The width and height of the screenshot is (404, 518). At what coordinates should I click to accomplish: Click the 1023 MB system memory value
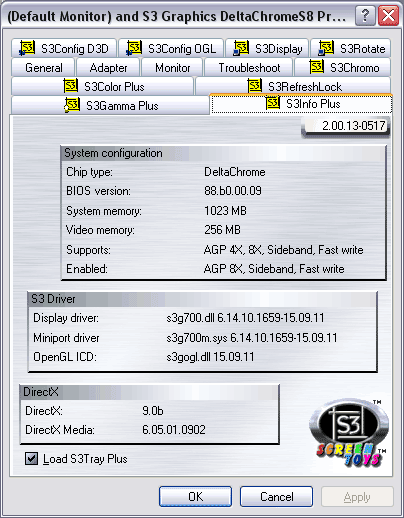tap(225, 211)
